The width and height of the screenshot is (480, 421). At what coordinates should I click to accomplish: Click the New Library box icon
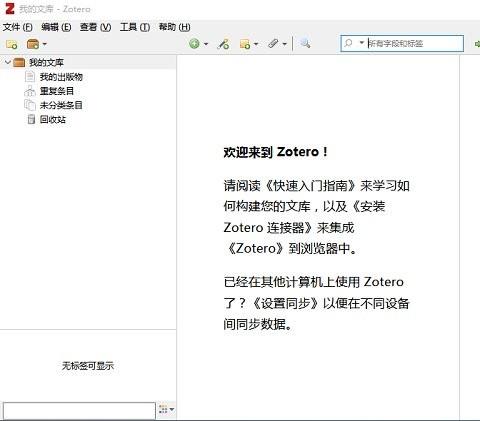pyautogui.click(x=33, y=44)
